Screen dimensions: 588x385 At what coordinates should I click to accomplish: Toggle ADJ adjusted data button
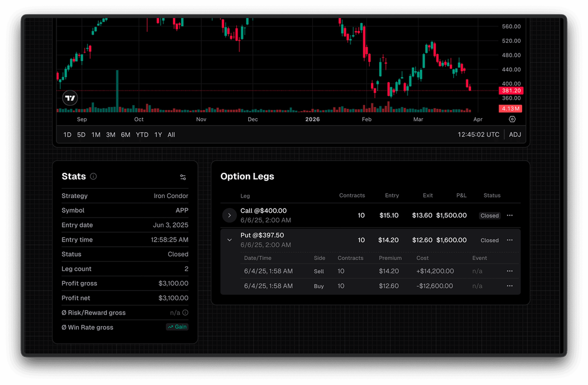click(515, 135)
